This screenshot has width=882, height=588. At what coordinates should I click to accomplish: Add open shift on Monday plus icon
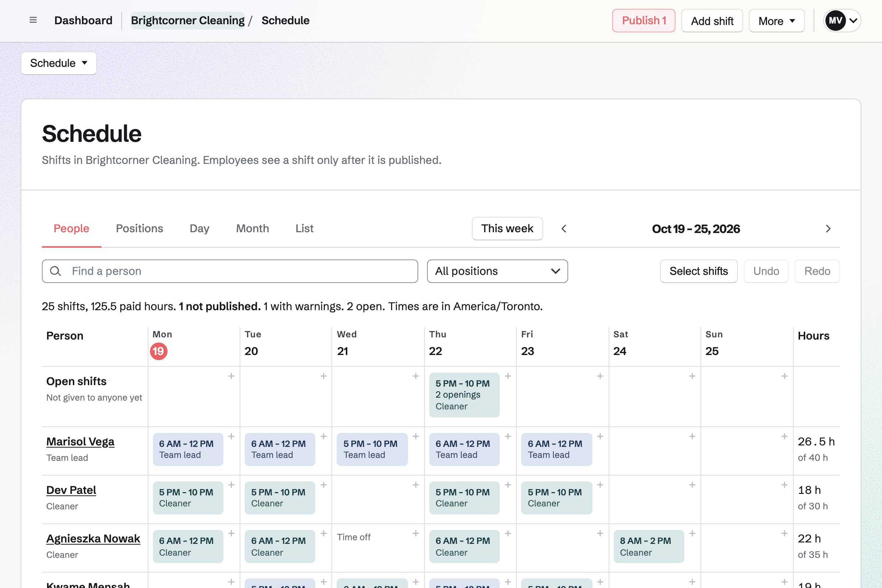(x=232, y=376)
